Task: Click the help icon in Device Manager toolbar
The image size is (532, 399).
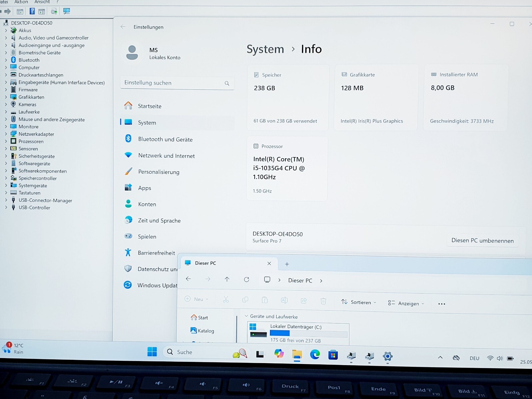Action: (x=32, y=11)
